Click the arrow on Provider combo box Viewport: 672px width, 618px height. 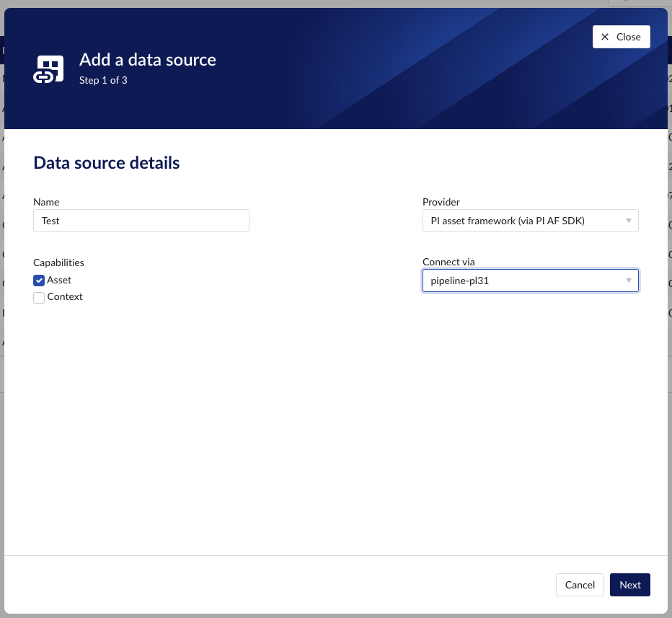tap(628, 221)
